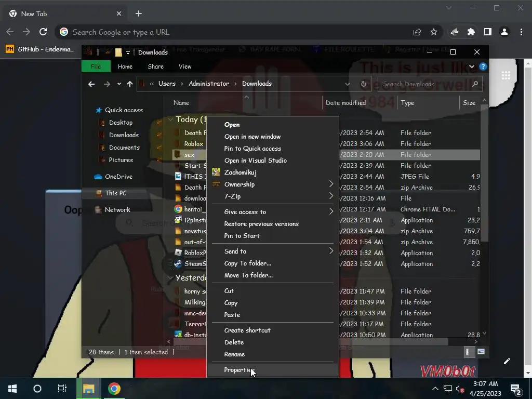
Task: Open the Chrome profile avatar
Action: [504, 32]
